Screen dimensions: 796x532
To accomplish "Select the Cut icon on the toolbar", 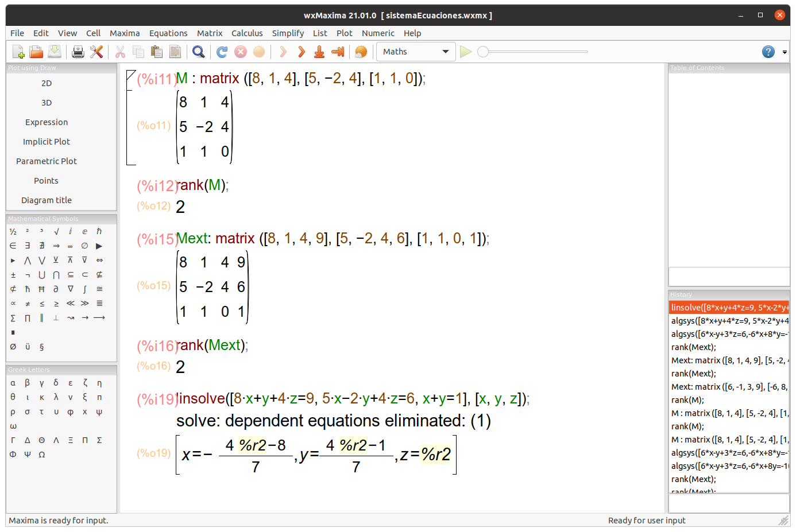I will [x=121, y=52].
